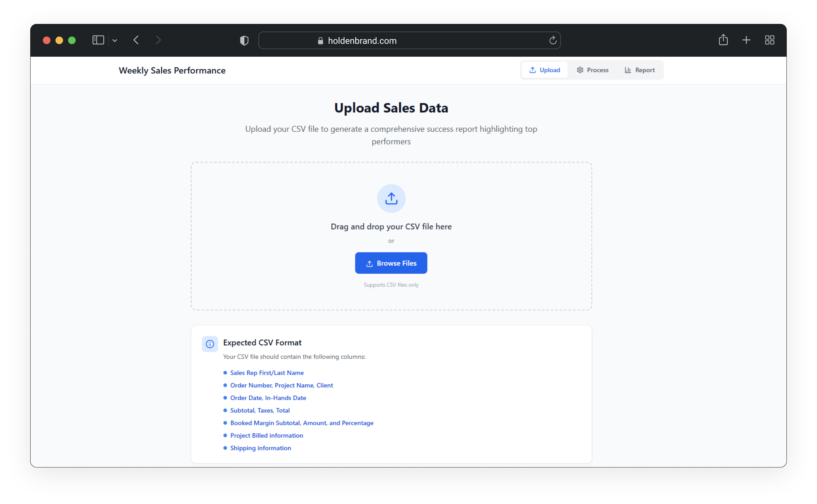The height and width of the screenshot is (504, 817).
Task: Click the privacy shield icon
Action: tap(244, 41)
